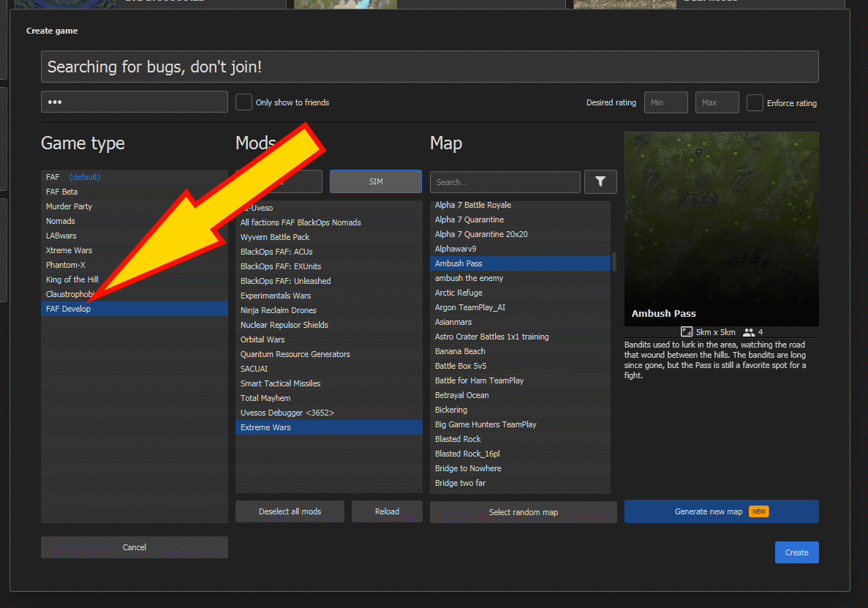Select 'BlackOps FAF: ACUs' mod
Viewport: 868px width, 608px height.
[329, 252]
